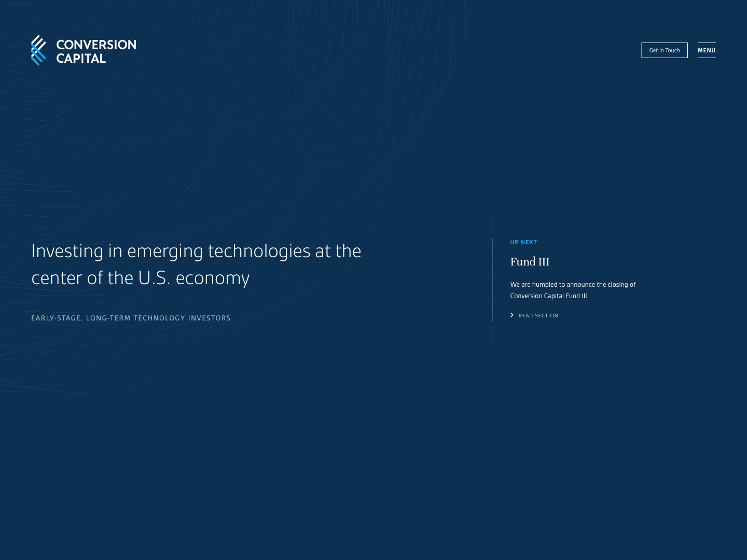This screenshot has width=747, height=560.
Task: Click the chevron arrow beside Read Section
Action: [512, 315]
